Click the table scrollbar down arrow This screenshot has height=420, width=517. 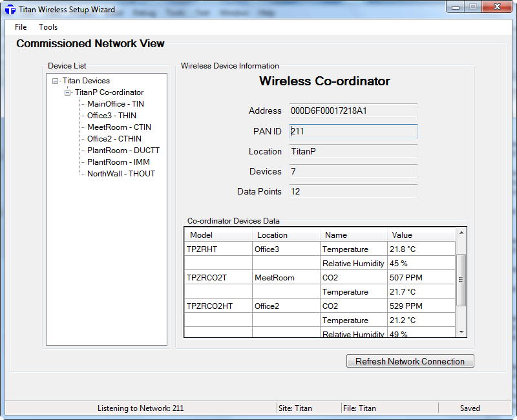[x=461, y=332]
